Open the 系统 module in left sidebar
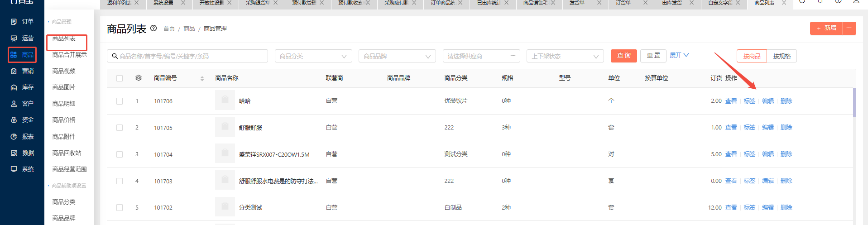The image size is (868, 225). [x=22, y=169]
